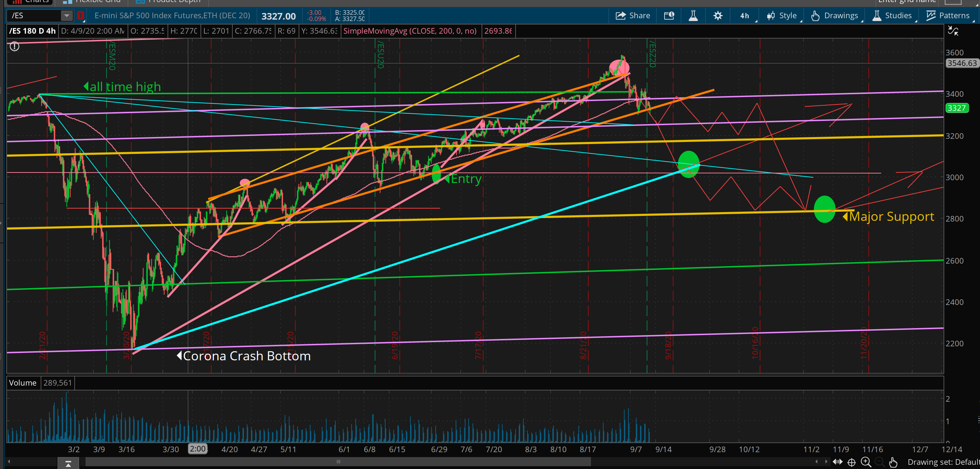The image size is (980, 469).
Task: Click the chart alert exclamation icon
Action: 14,46
